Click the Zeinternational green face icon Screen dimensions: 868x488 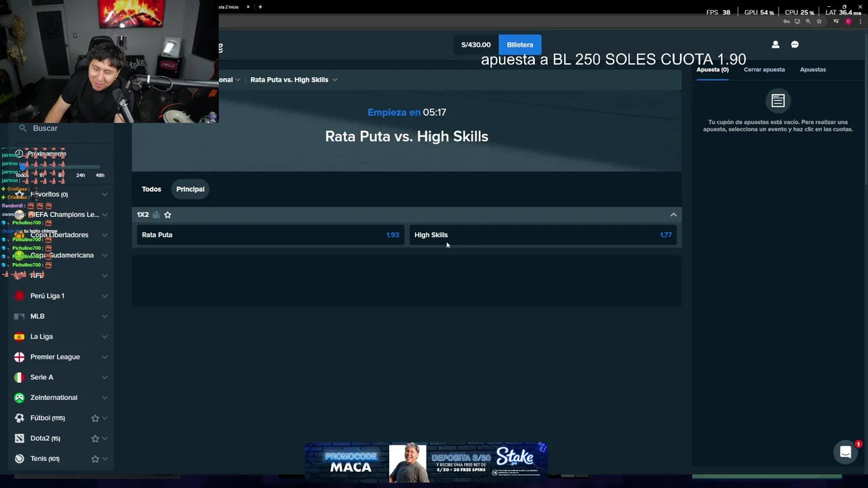pyautogui.click(x=19, y=398)
